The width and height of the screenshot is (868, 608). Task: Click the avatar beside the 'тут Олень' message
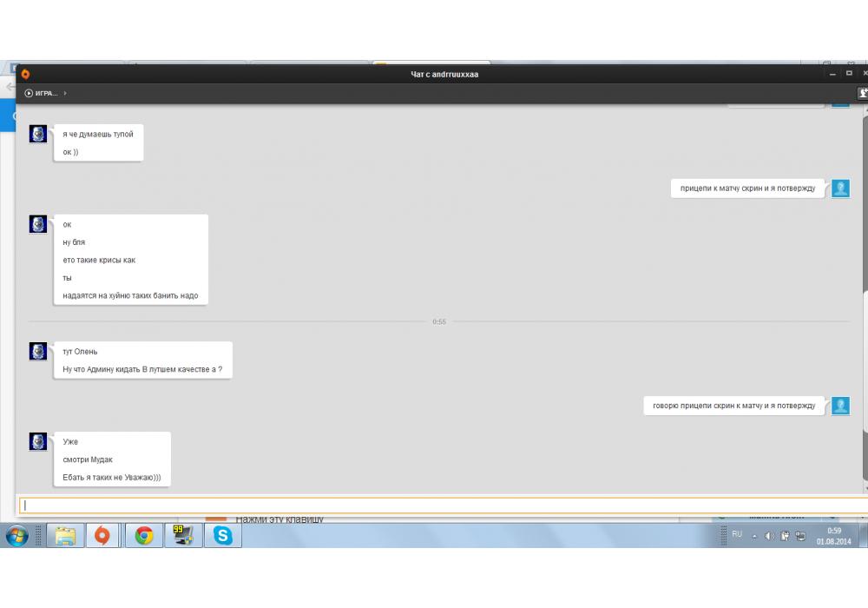click(38, 351)
